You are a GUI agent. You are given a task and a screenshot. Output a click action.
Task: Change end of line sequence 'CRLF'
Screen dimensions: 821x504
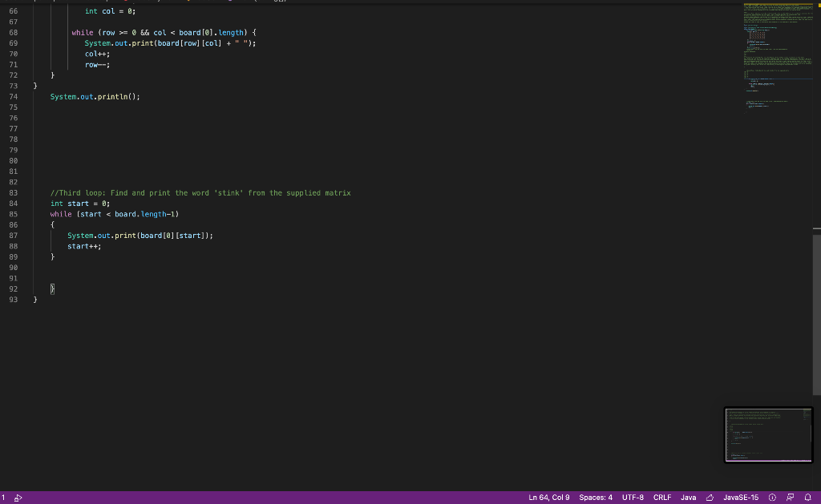coord(661,498)
